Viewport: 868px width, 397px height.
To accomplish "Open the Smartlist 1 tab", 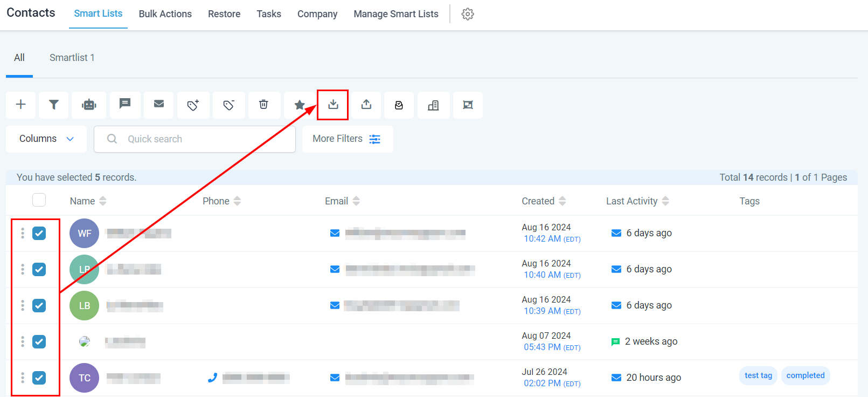I will click(72, 58).
